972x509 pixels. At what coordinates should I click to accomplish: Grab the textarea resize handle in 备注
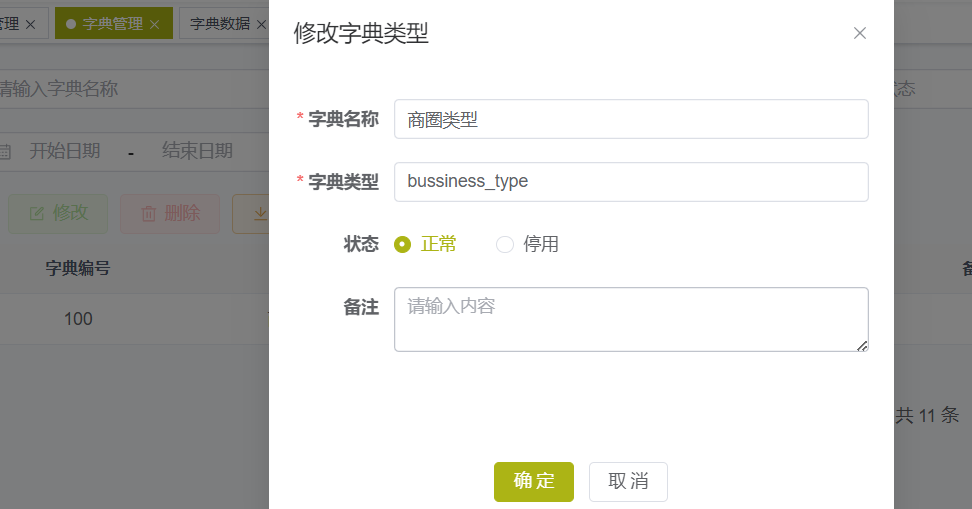(862, 346)
